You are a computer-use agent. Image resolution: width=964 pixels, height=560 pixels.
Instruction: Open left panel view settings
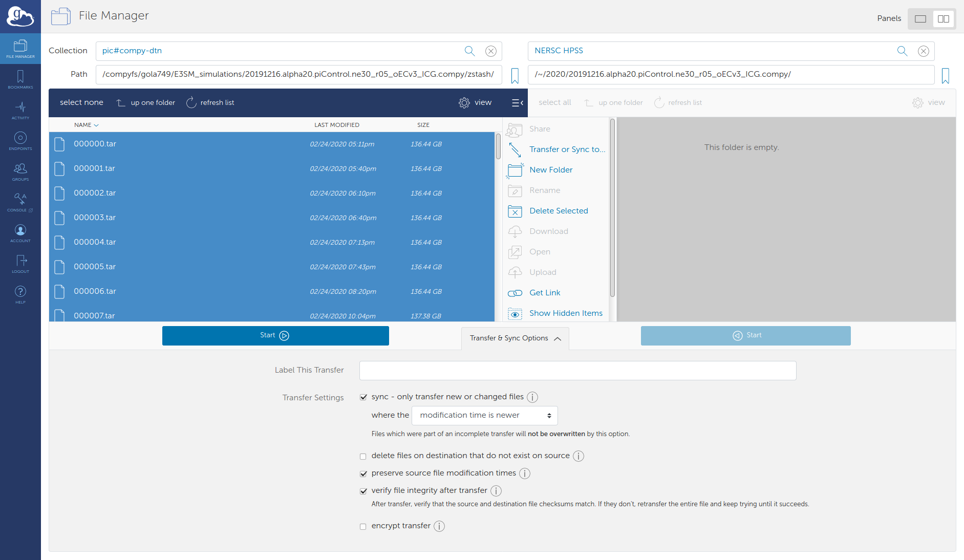475,102
